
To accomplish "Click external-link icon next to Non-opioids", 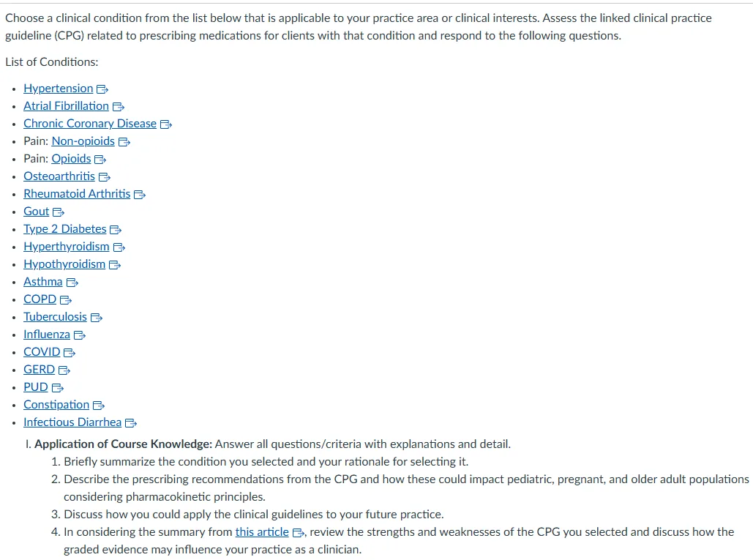I will click(x=124, y=142).
